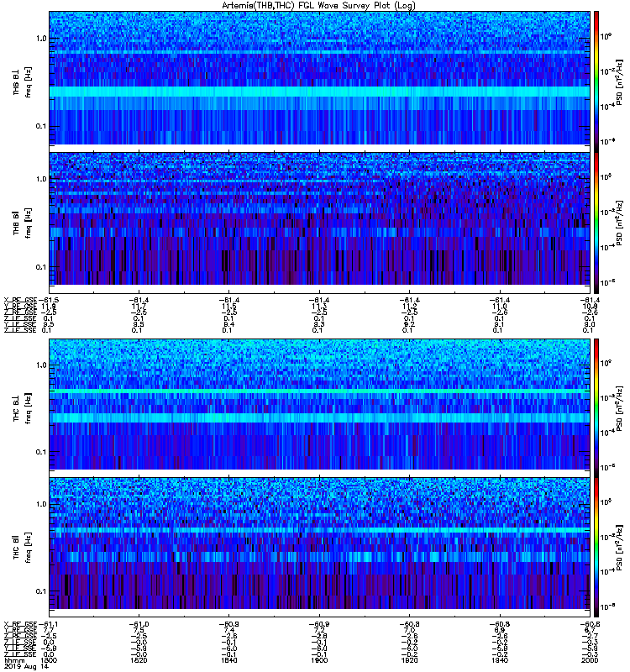Click the '-60.6' X_RE_GSE value under THC panels
This screenshot has height=672, width=630.
point(590,624)
